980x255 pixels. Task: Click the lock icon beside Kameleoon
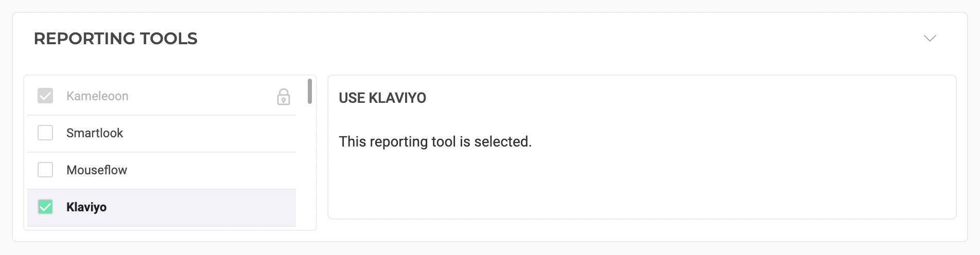click(284, 97)
